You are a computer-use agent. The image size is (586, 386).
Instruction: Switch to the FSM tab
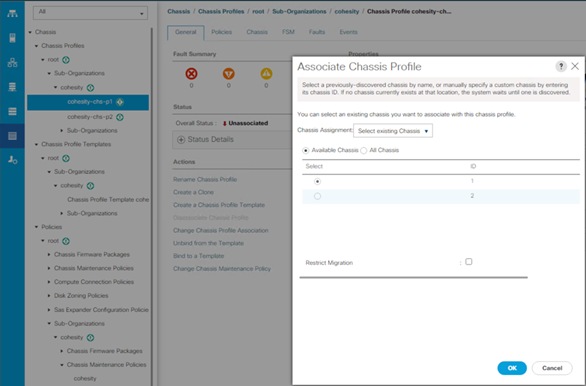288,32
